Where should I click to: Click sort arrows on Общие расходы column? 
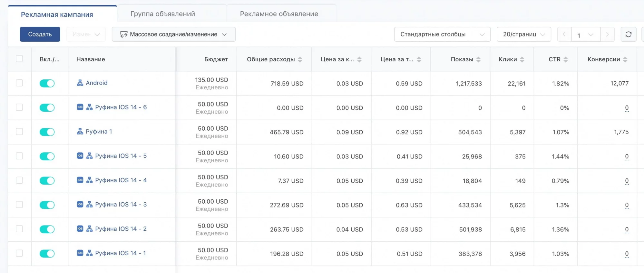click(300, 59)
